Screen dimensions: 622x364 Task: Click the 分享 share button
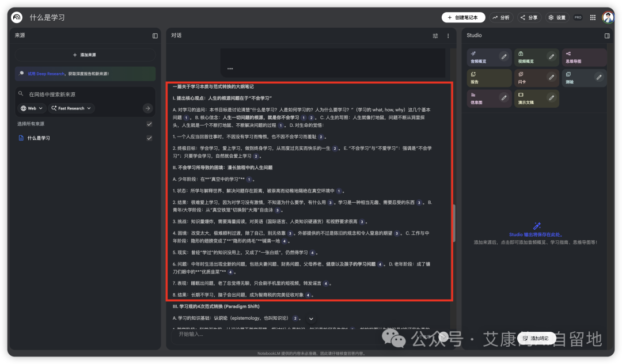(x=529, y=17)
